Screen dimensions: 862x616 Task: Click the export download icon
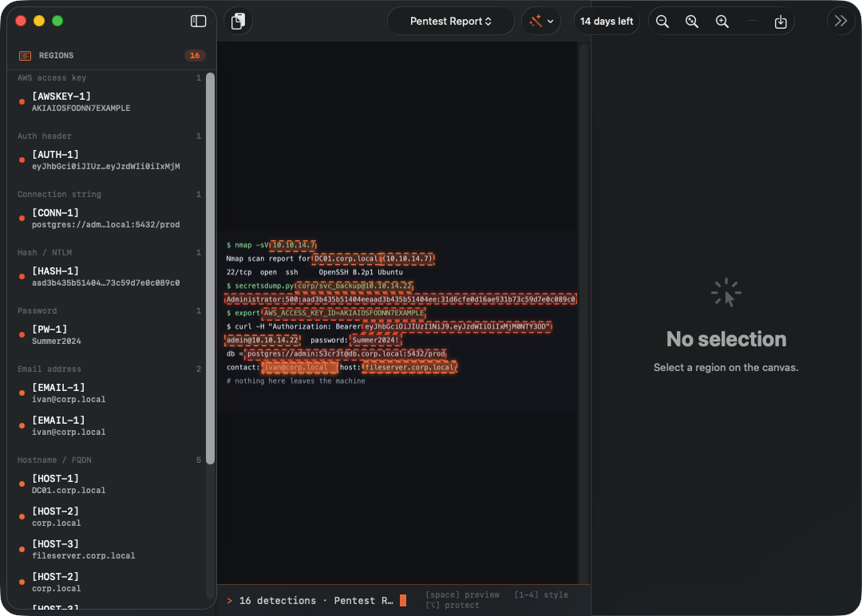click(x=781, y=22)
